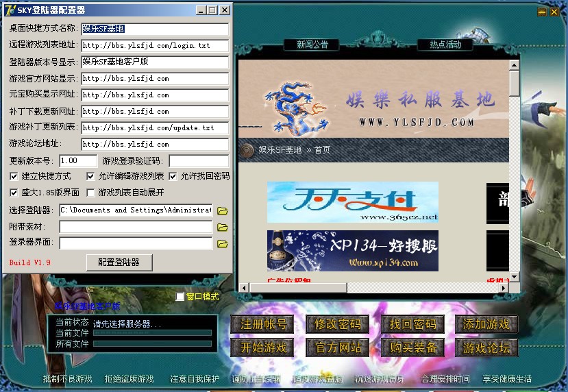
Task: Minimize the game launcher with the gold button
Action: [x=542, y=12]
